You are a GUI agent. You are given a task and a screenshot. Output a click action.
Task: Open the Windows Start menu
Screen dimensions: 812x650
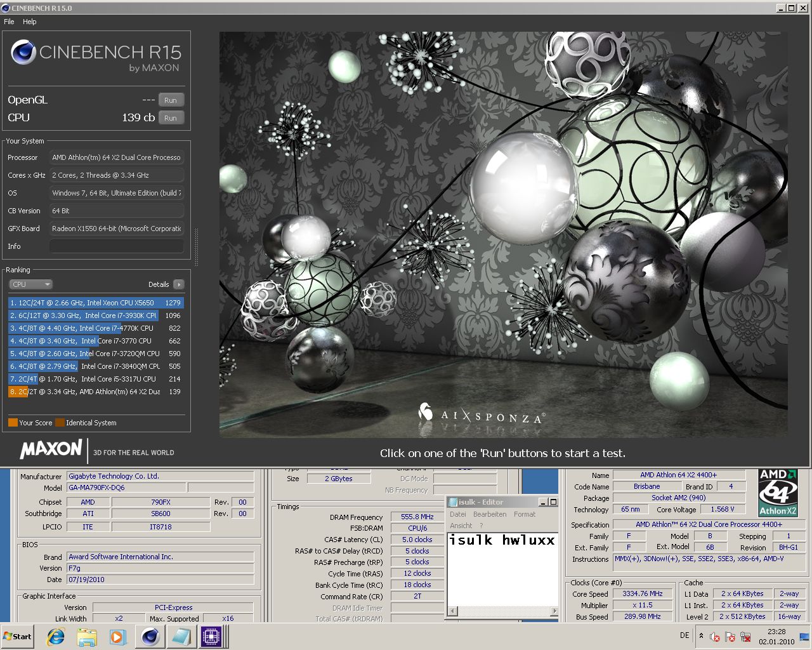[17, 637]
